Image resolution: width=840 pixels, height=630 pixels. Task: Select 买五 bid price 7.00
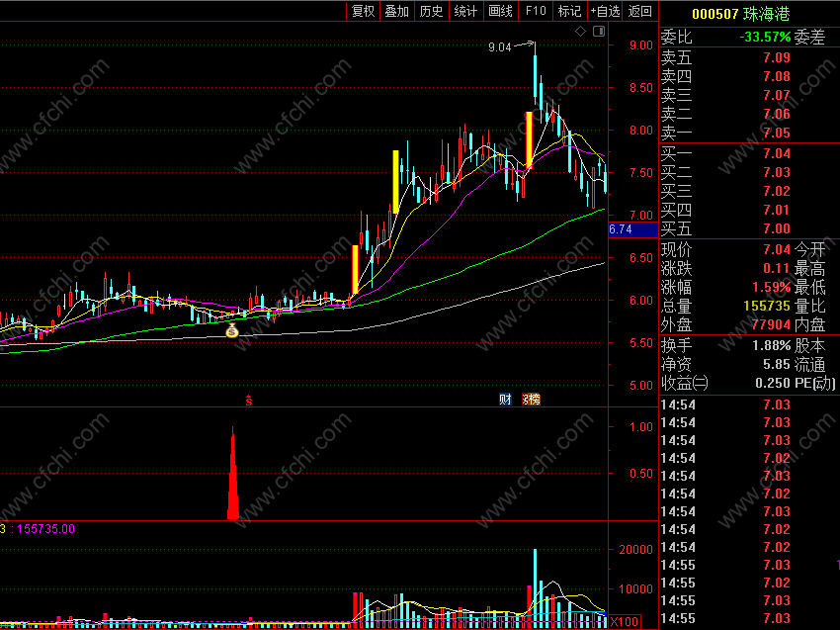tap(776, 228)
